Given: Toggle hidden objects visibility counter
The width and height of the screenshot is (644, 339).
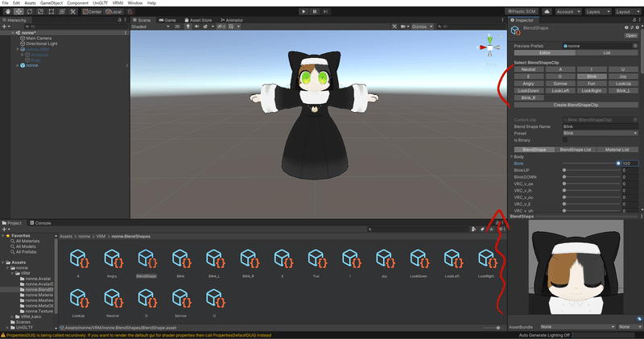Looking at the screenshot, I should 221,27.
